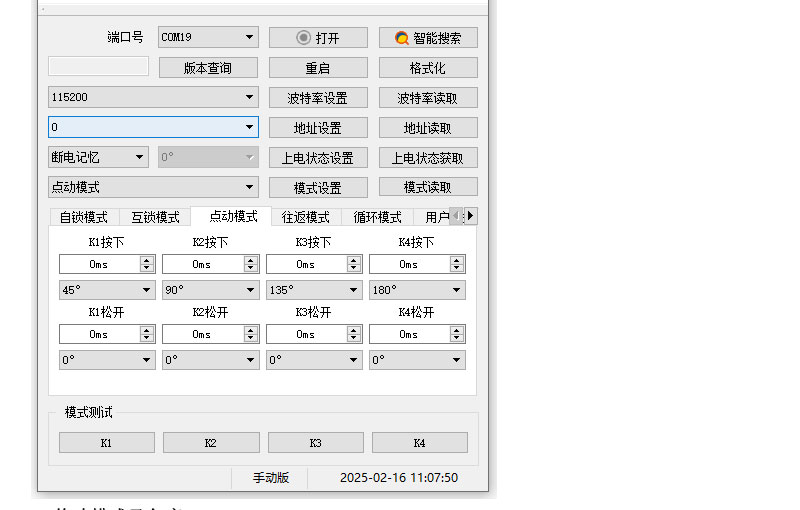Click the 波特率设置 button
The height and width of the screenshot is (510, 800).
(318, 98)
